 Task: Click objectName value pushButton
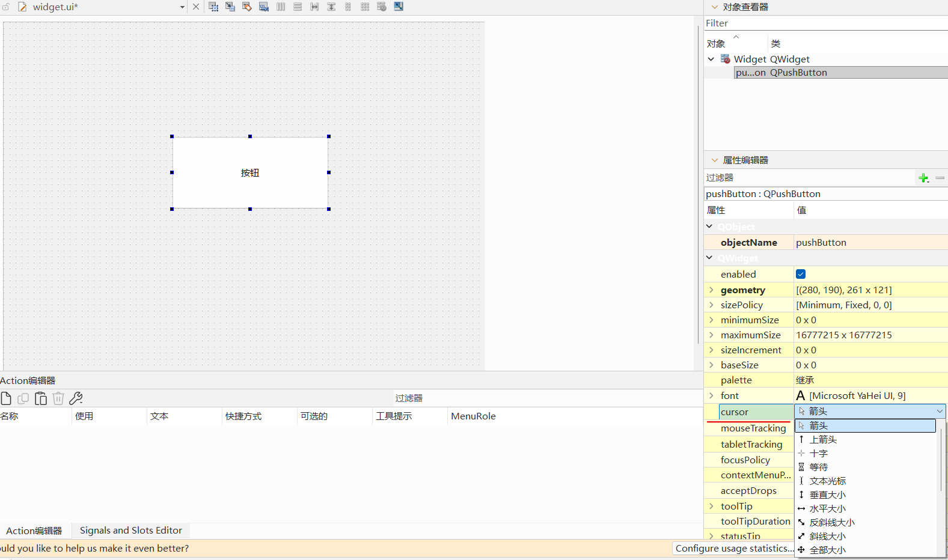pos(870,242)
